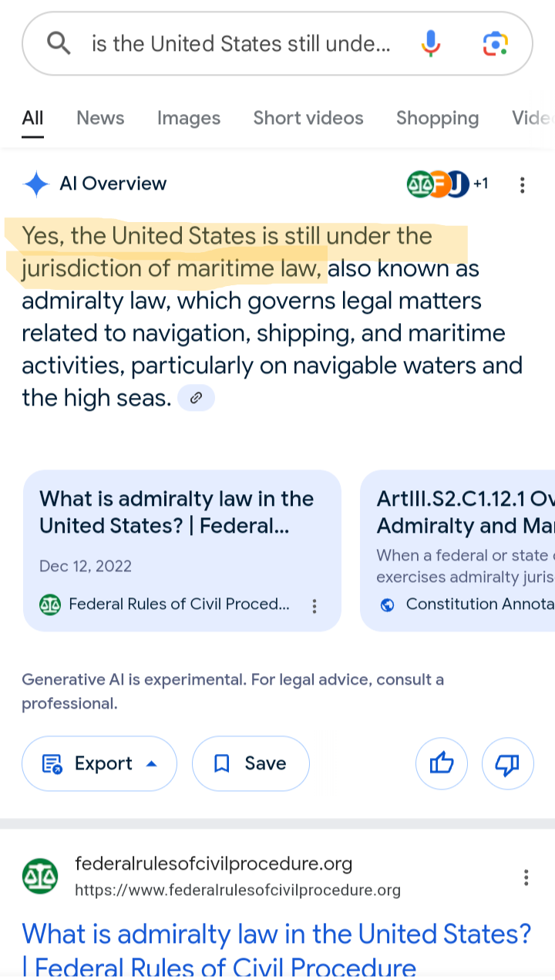Switch to the Images tab
Screen dimensions: 555x980
click(189, 118)
